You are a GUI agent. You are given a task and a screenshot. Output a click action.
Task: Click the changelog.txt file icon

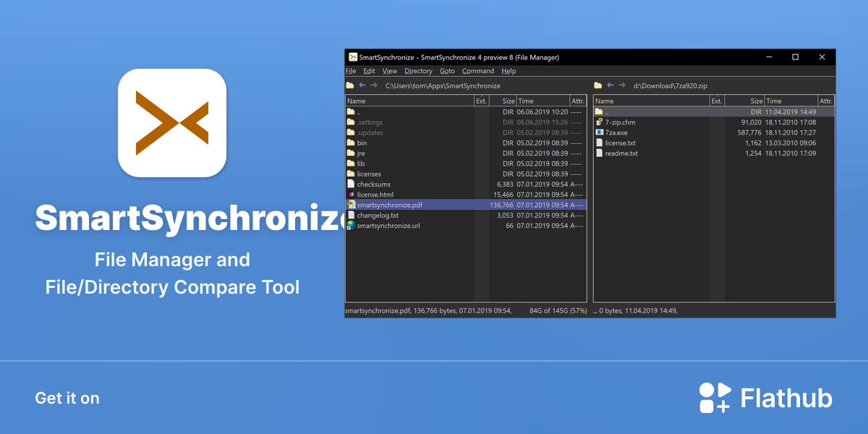(x=351, y=215)
